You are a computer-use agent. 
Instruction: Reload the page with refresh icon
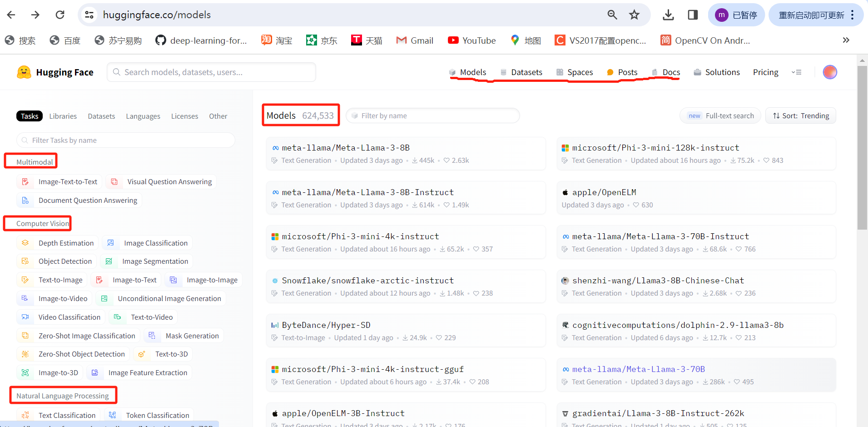click(x=60, y=15)
